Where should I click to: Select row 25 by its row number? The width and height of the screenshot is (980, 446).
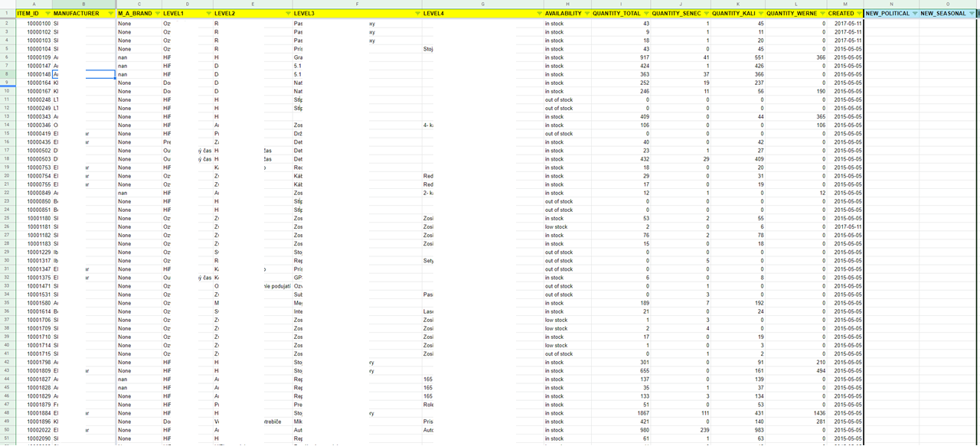click(6, 218)
